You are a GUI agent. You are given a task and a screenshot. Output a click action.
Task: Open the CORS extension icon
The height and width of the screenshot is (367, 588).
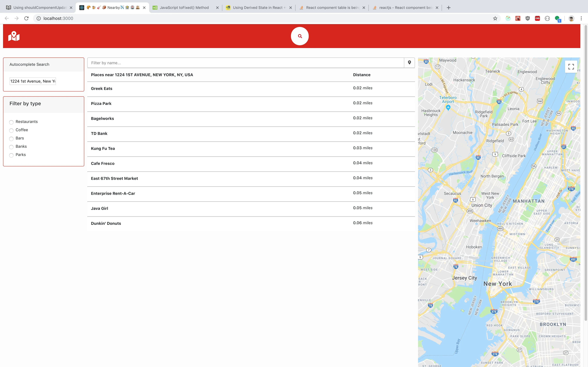tap(537, 19)
